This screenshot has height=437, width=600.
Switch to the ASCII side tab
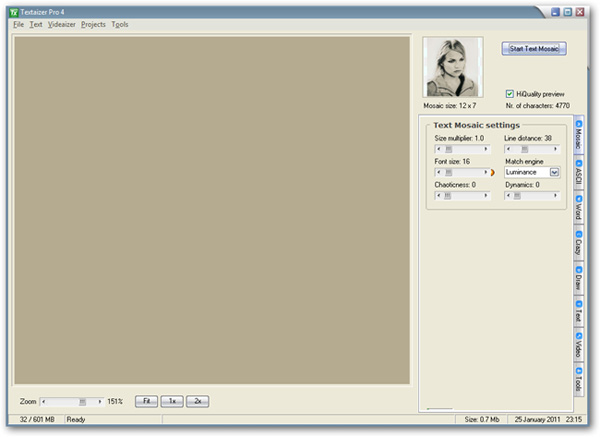click(x=579, y=172)
